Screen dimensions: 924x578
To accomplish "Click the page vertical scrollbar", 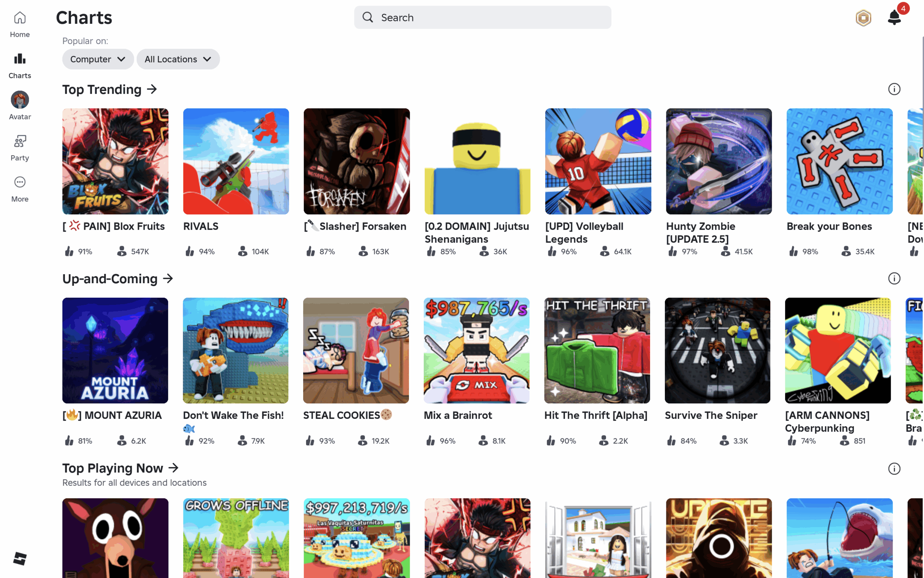I will click(923, 101).
